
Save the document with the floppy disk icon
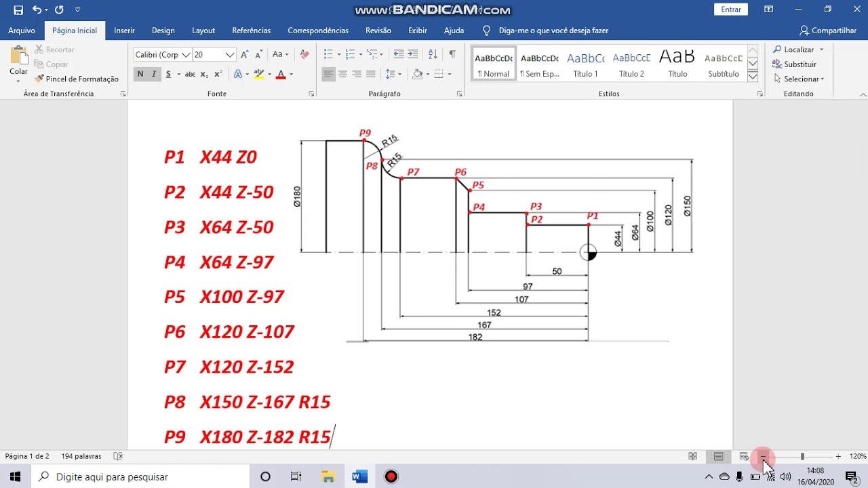tap(18, 10)
